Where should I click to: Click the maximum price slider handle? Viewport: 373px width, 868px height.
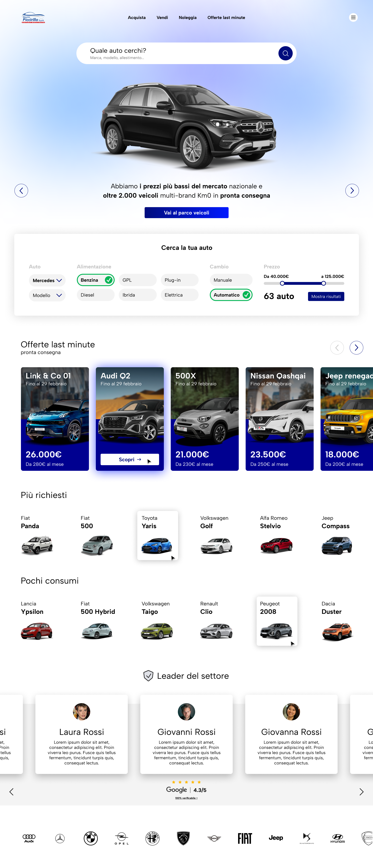(x=323, y=283)
